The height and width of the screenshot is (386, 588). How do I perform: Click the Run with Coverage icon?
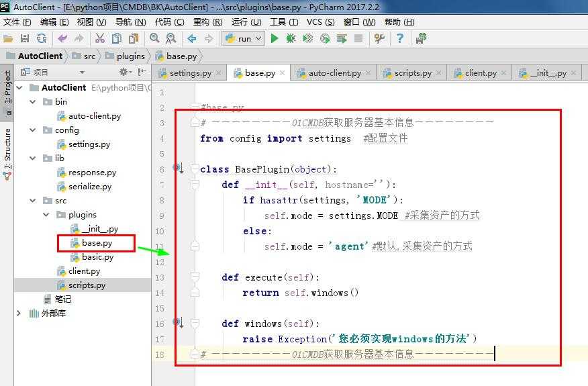tap(308, 38)
